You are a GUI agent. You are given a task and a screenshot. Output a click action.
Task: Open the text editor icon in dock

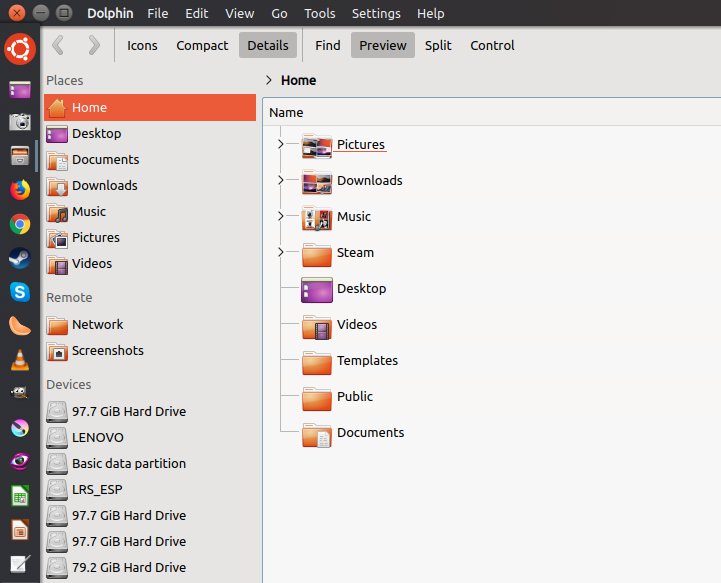(20, 564)
